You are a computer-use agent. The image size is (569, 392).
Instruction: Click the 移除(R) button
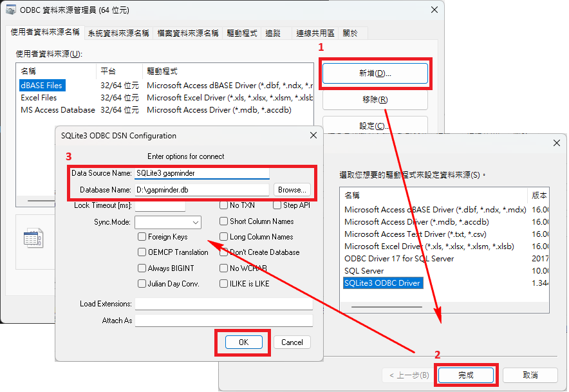(375, 100)
